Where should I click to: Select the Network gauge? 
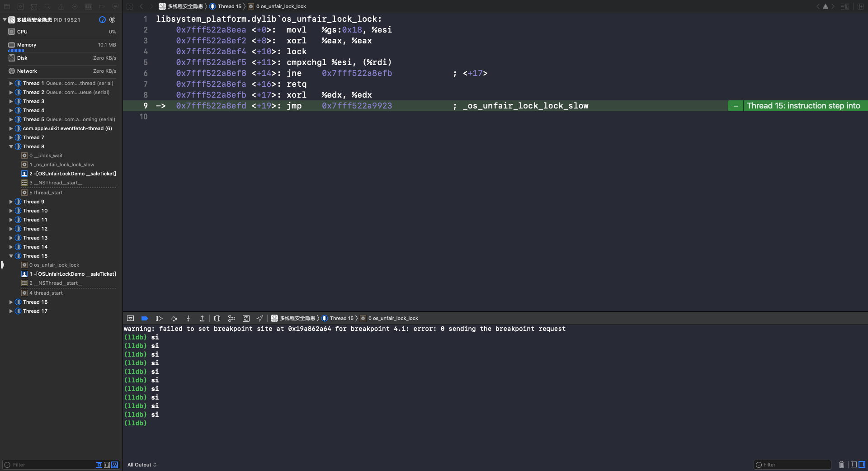(x=61, y=71)
